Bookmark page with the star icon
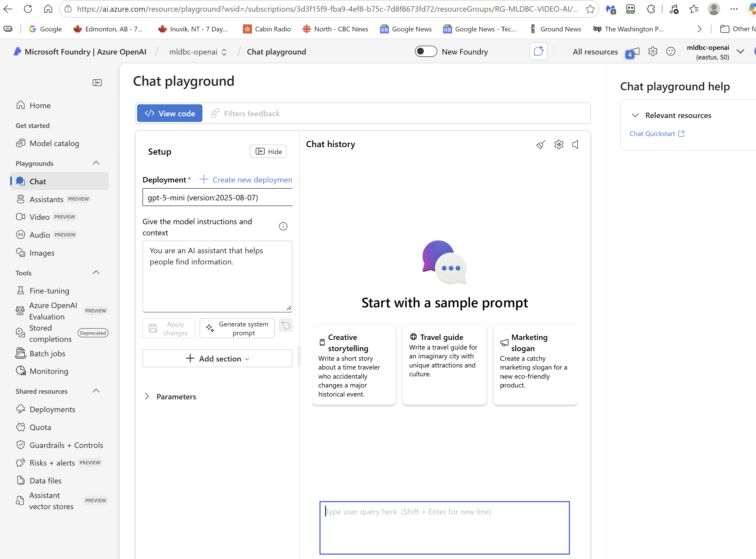Image resolution: width=756 pixels, height=559 pixels. tap(590, 9)
